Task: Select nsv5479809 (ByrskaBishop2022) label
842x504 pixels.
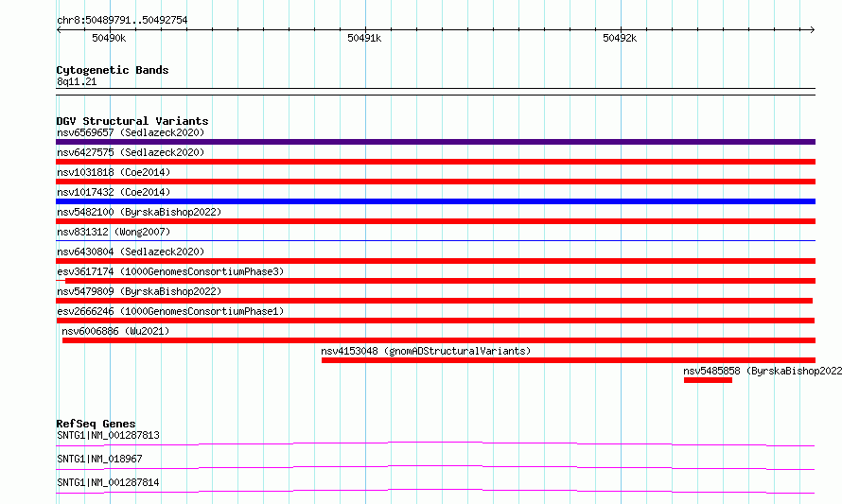Action: [139, 291]
